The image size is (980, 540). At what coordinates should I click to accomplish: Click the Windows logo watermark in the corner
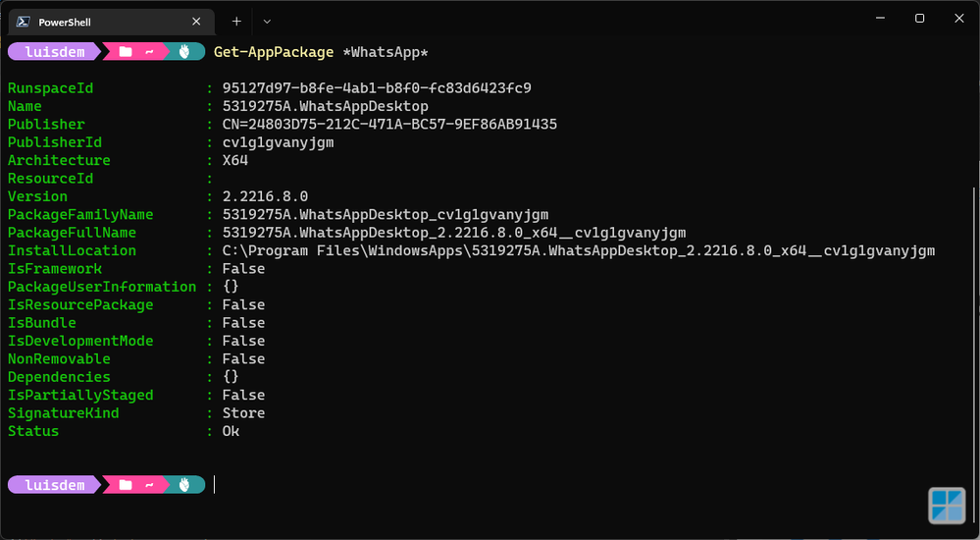click(x=948, y=506)
